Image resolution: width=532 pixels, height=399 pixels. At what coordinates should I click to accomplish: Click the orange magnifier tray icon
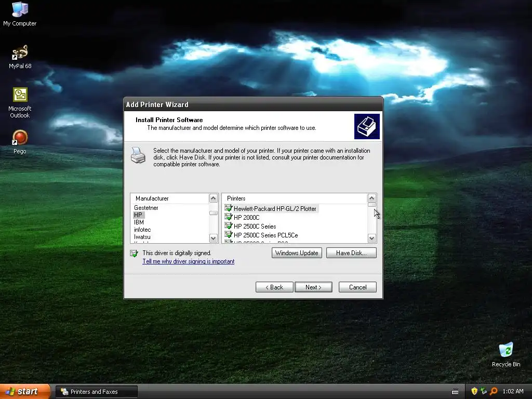pyautogui.click(x=494, y=391)
